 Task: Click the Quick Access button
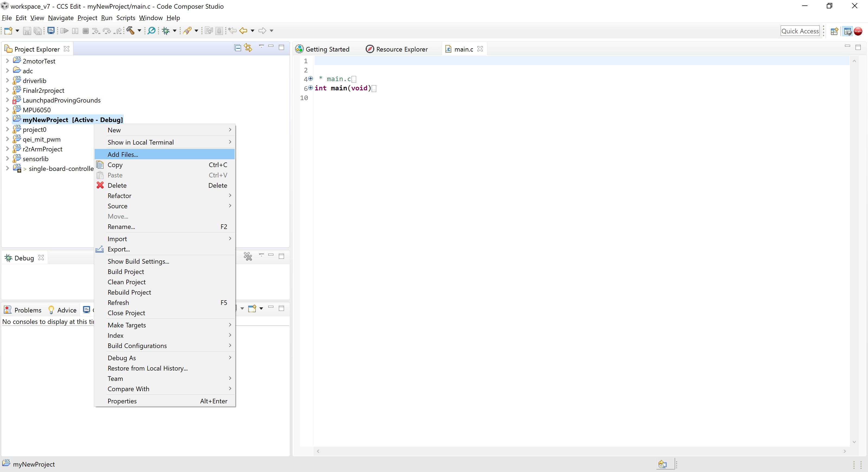800,31
